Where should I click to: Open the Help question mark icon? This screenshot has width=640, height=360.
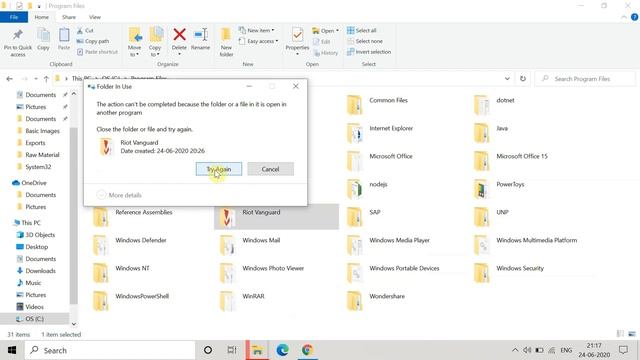pyautogui.click(x=634, y=17)
